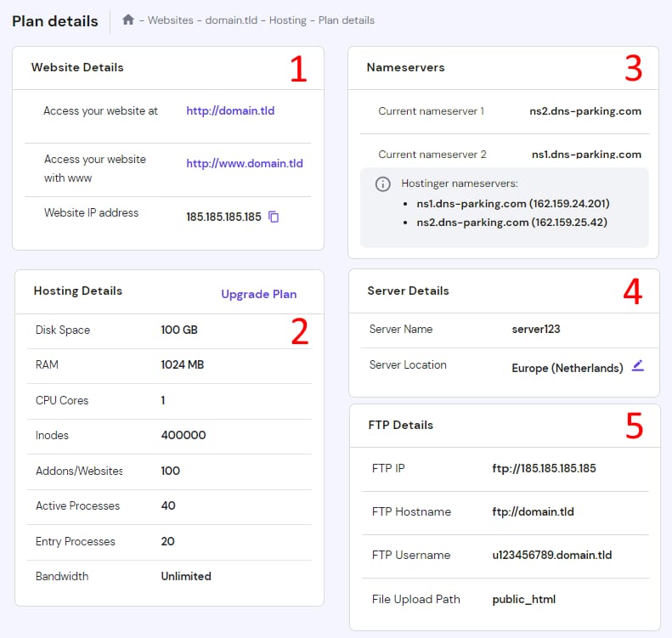The height and width of the screenshot is (638, 672).
Task: Click the Hostinger nameservers: label
Action: pos(460,183)
